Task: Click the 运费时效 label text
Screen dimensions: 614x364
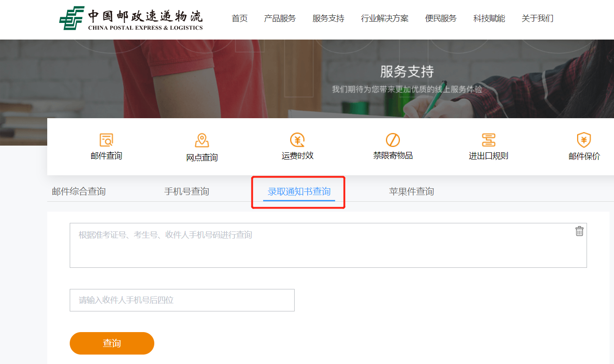Action: (x=297, y=156)
